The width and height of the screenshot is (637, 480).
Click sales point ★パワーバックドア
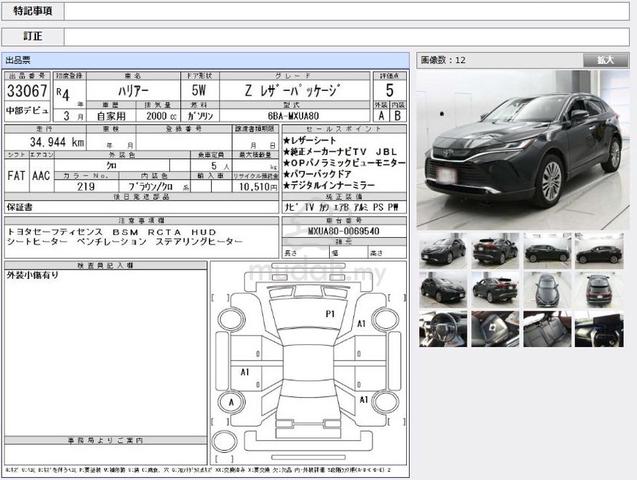(x=318, y=174)
